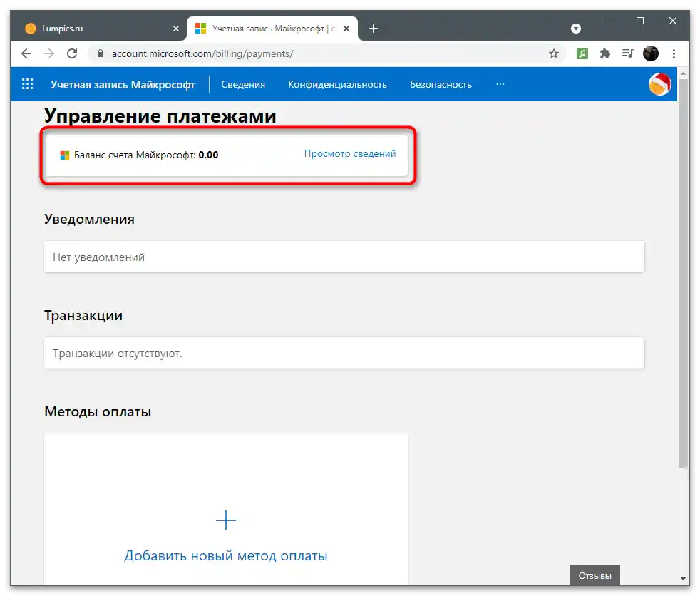Image resolution: width=700 pixels, height=596 pixels.
Task: Click Добавить новый метод оплаты
Action: click(x=226, y=556)
